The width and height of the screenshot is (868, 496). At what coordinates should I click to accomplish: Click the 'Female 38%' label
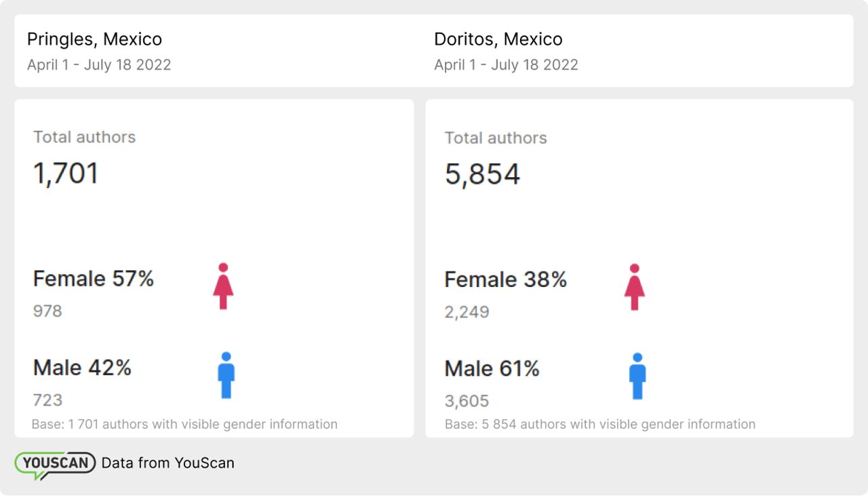coord(505,280)
